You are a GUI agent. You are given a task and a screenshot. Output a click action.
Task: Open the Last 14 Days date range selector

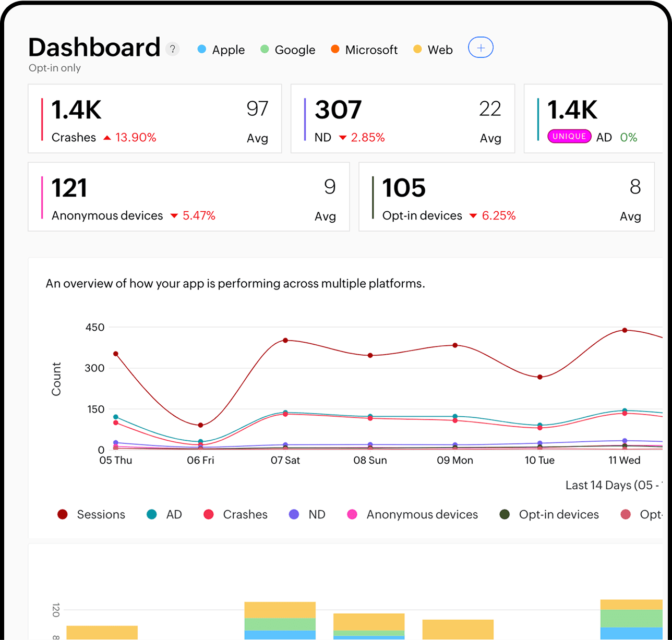[x=613, y=485]
